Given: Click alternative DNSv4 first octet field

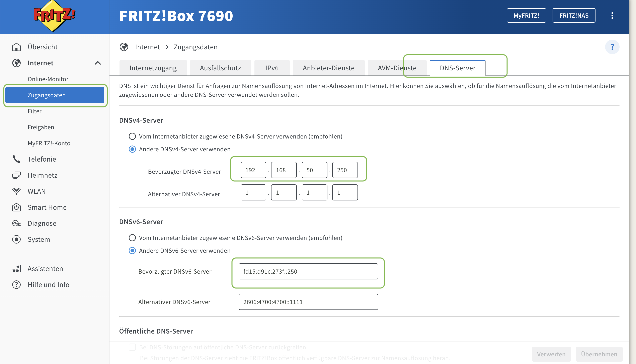Looking at the screenshot, I should pos(253,192).
